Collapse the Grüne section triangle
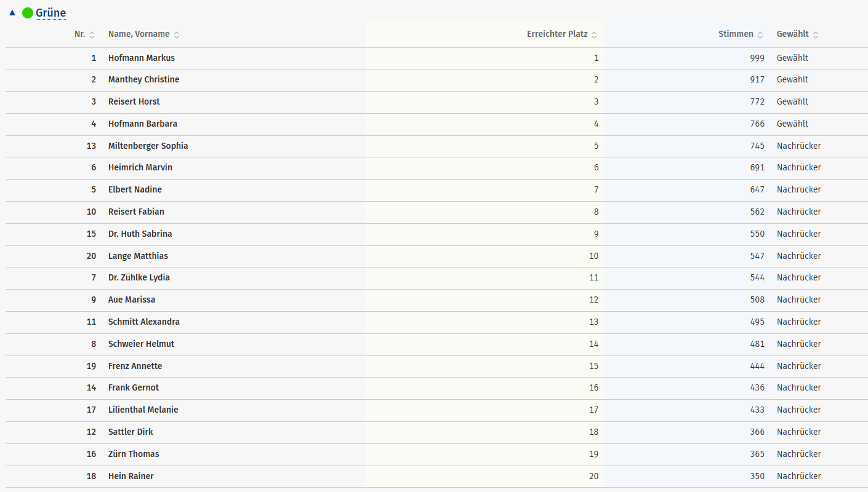Screen dimensions: 868x492 12,13
